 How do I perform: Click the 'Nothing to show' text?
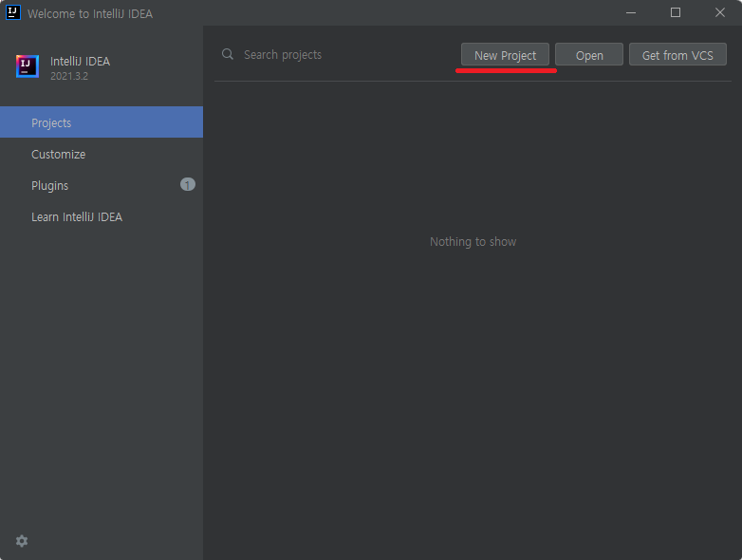[x=473, y=242]
